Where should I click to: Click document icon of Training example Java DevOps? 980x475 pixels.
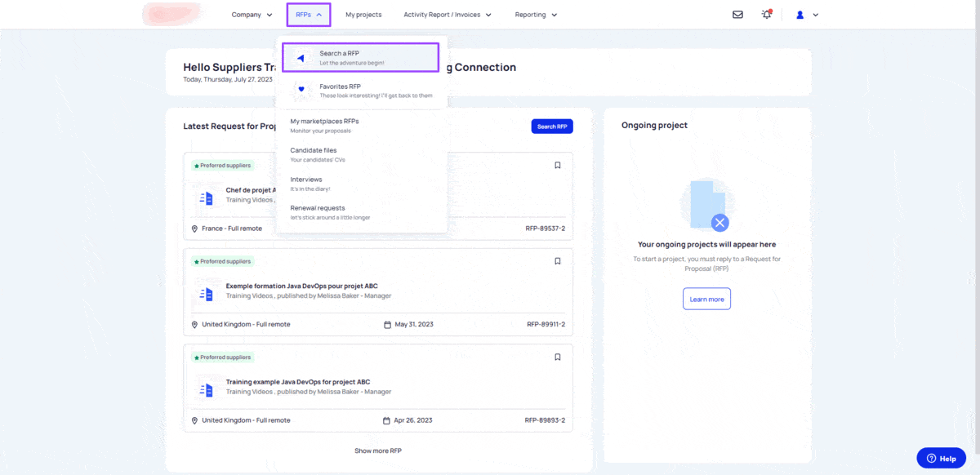[x=205, y=389]
